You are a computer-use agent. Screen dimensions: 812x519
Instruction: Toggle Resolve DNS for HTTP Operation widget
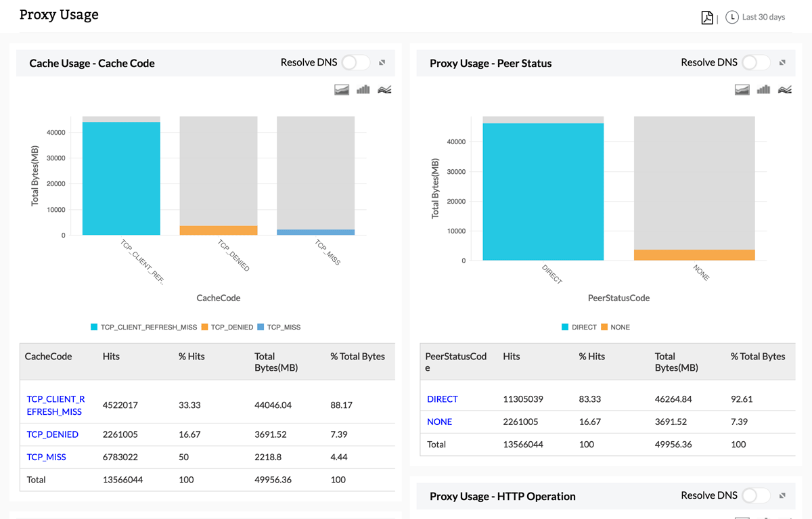756,496
